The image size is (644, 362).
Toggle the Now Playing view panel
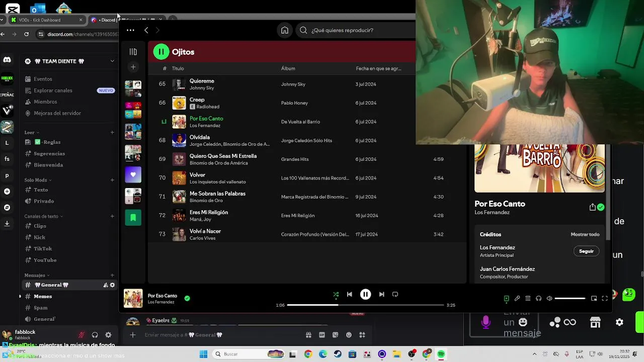[507, 298]
